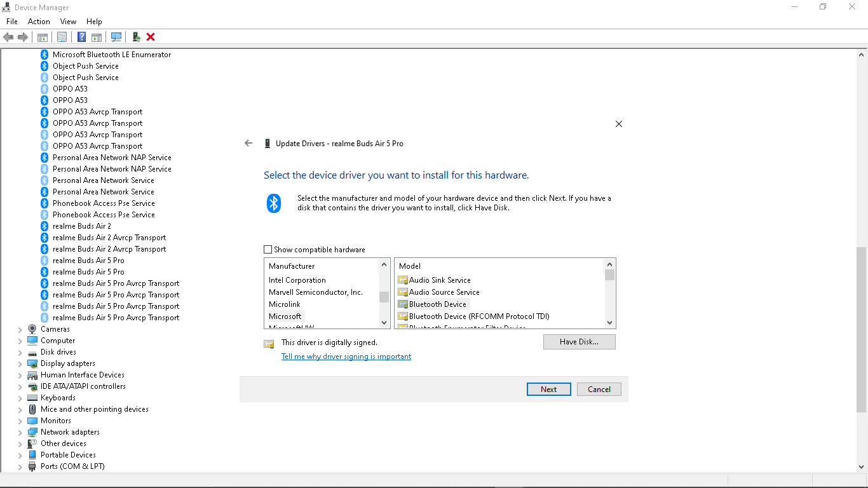Click the Uninstall device red X toolbar icon
The image size is (868, 488).
point(150,37)
